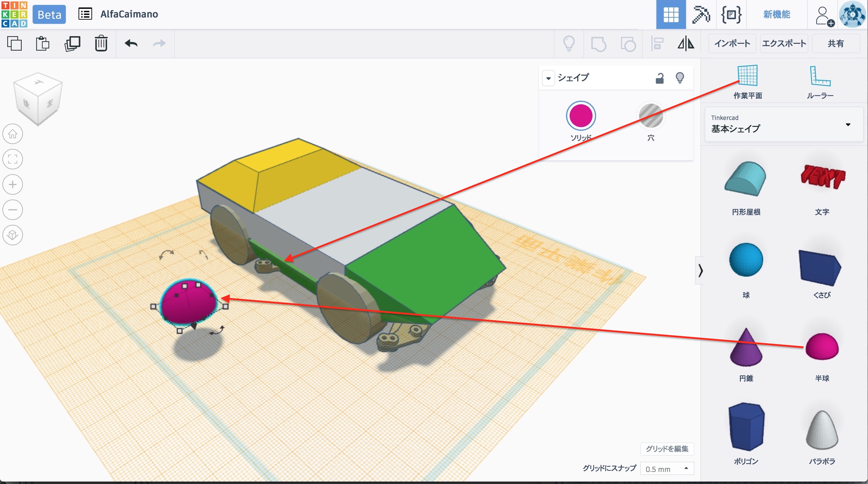The width and height of the screenshot is (868, 484).
Task: Open the 新機能 (What's New) menu
Action: pyautogui.click(x=776, y=14)
